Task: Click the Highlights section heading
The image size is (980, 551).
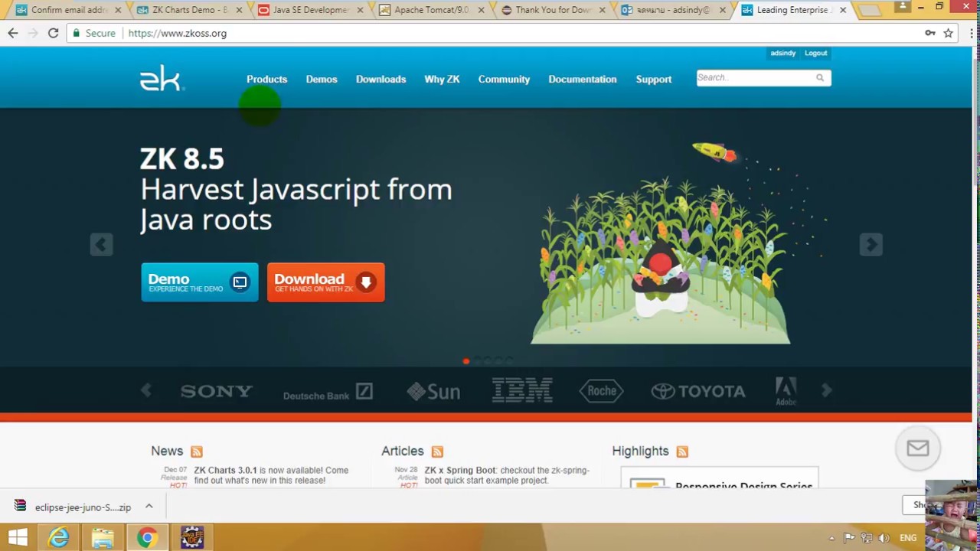Action: click(640, 451)
